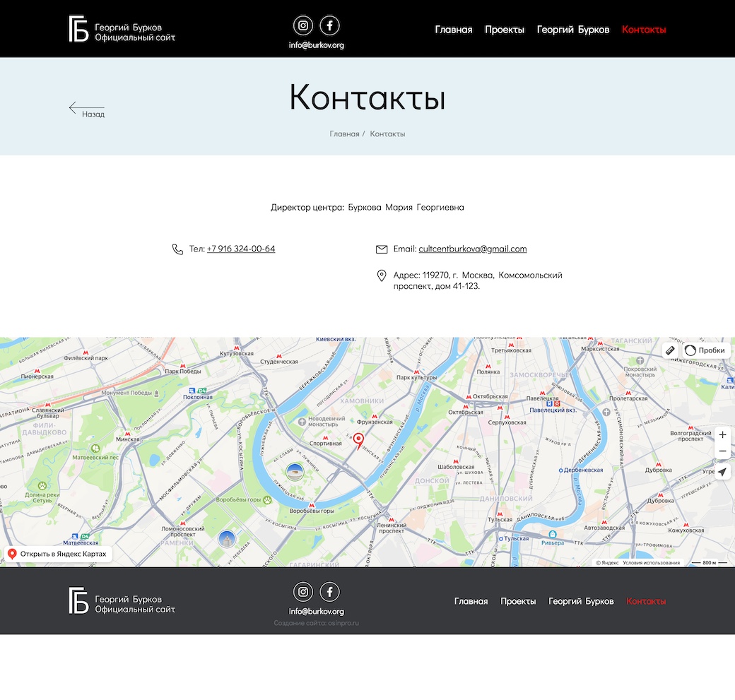This screenshot has width=735, height=700.
Task: Click the geolocation arrow on the map
Action: (722, 472)
